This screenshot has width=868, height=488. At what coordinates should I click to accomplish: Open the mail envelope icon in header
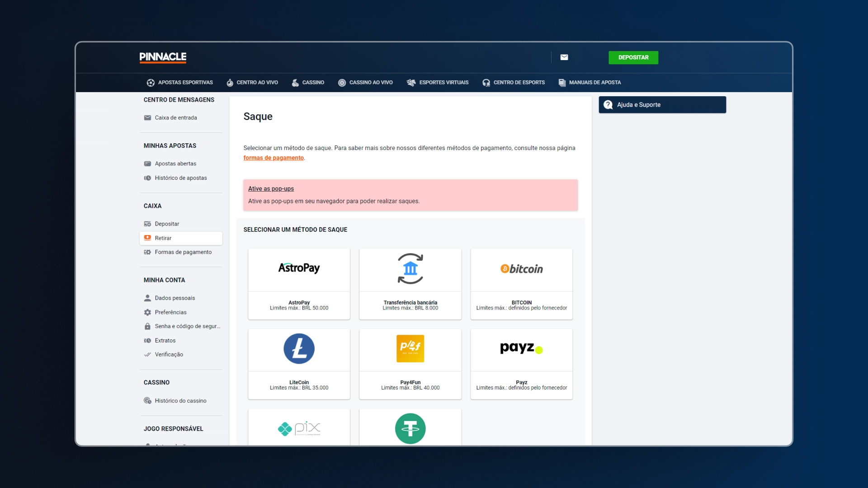click(x=564, y=57)
